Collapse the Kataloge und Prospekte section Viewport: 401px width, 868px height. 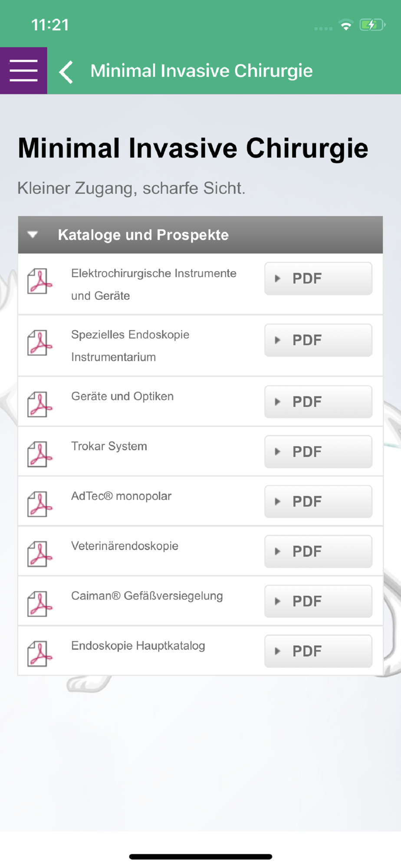click(200, 235)
